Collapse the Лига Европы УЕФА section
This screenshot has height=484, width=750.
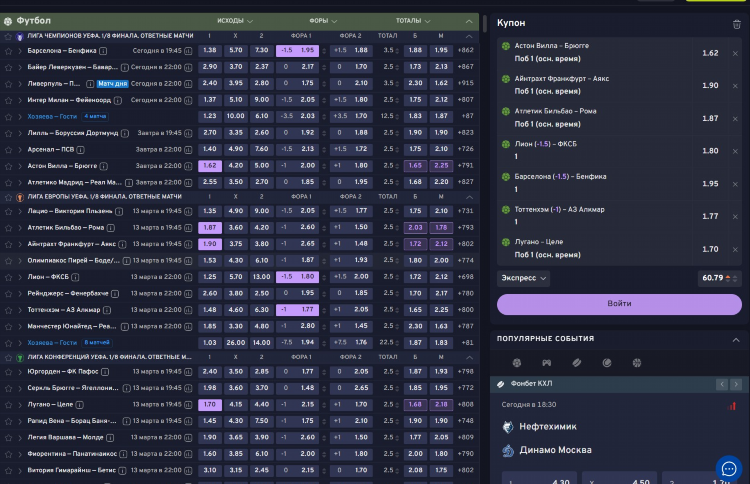[x=469, y=197]
